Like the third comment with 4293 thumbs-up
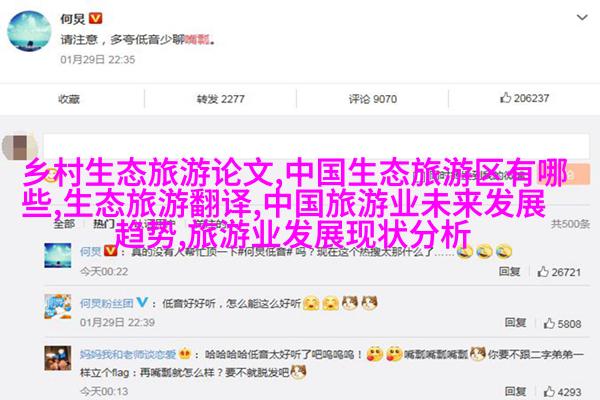The height and width of the screenshot is (400, 600). point(562,392)
